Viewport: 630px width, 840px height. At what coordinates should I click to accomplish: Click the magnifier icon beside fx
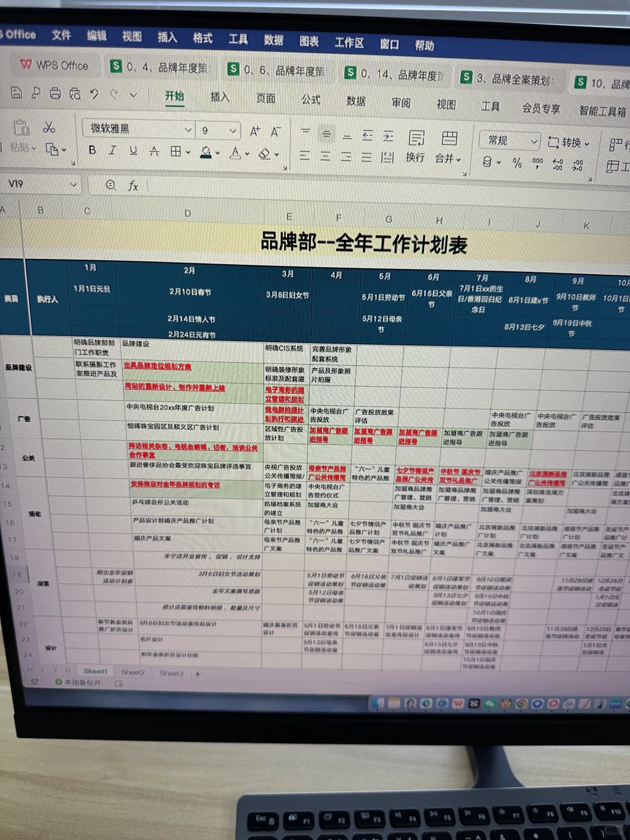[111, 185]
